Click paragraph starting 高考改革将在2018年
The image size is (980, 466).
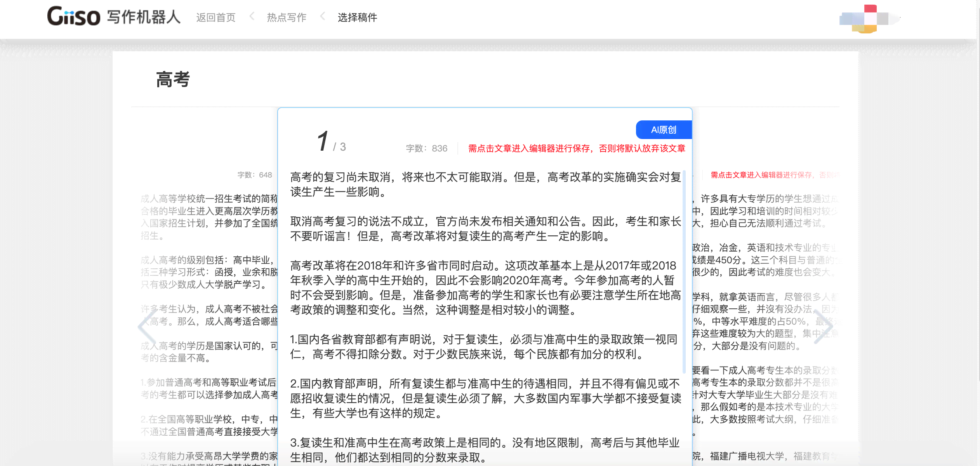485,288
